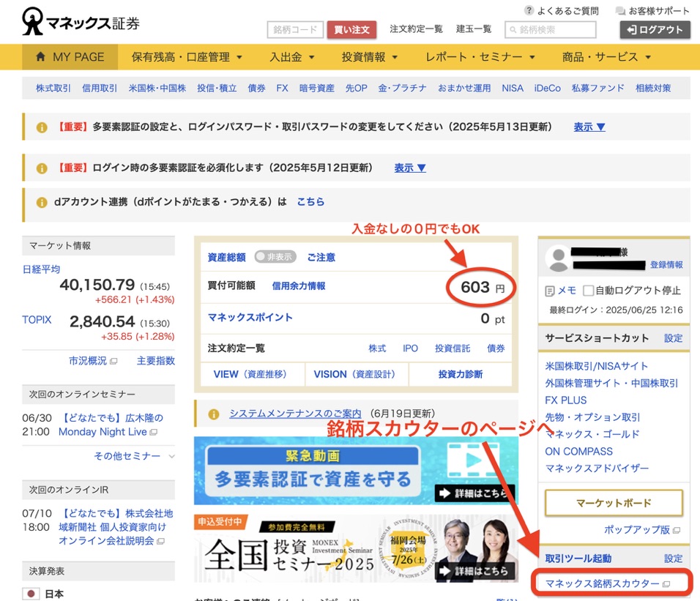Screen dimensions: 700x601
Task: Click the Monex Securities logo
Action: coord(81,21)
